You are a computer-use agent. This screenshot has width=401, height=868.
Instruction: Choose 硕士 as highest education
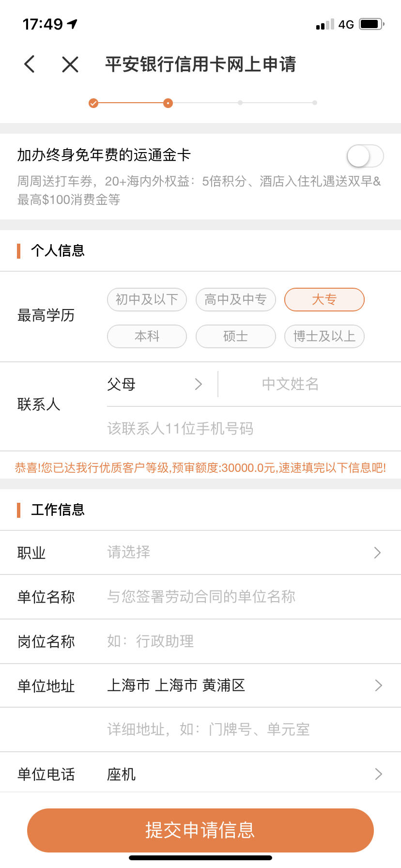tap(235, 336)
